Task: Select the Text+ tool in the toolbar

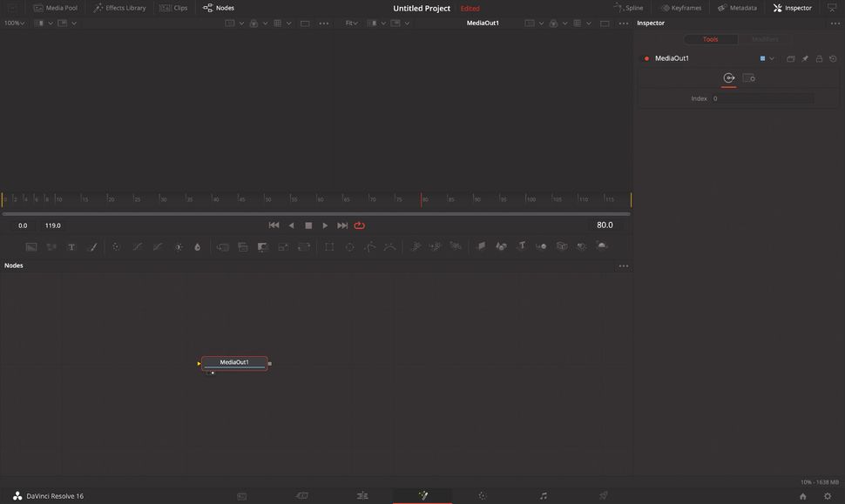Action: click(71, 246)
